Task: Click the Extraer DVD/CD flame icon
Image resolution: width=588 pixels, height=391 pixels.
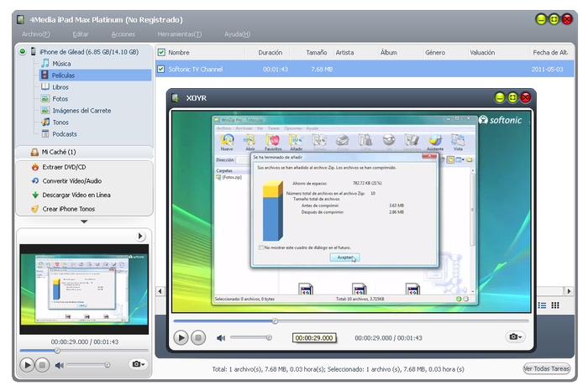Action: [x=35, y=167]
